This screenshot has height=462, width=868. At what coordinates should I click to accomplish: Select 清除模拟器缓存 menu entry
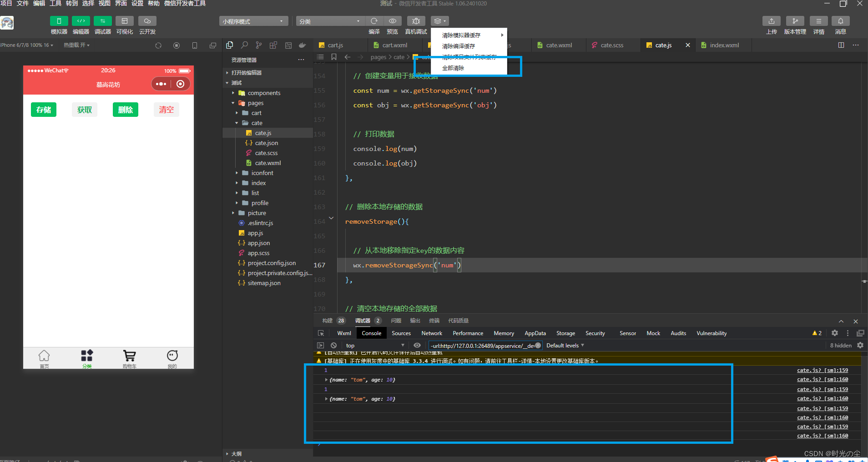pyautogui.click(x=469, y=35)
